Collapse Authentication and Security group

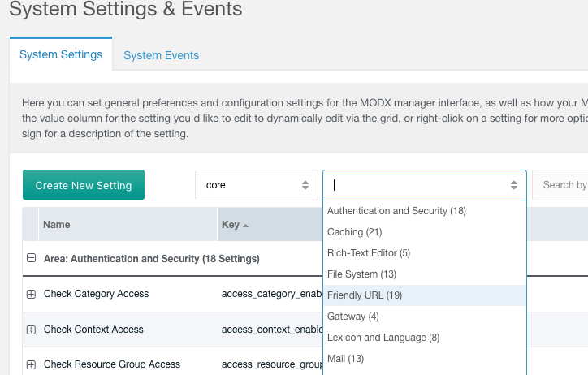pyautogui.click(x=32, y=258)
